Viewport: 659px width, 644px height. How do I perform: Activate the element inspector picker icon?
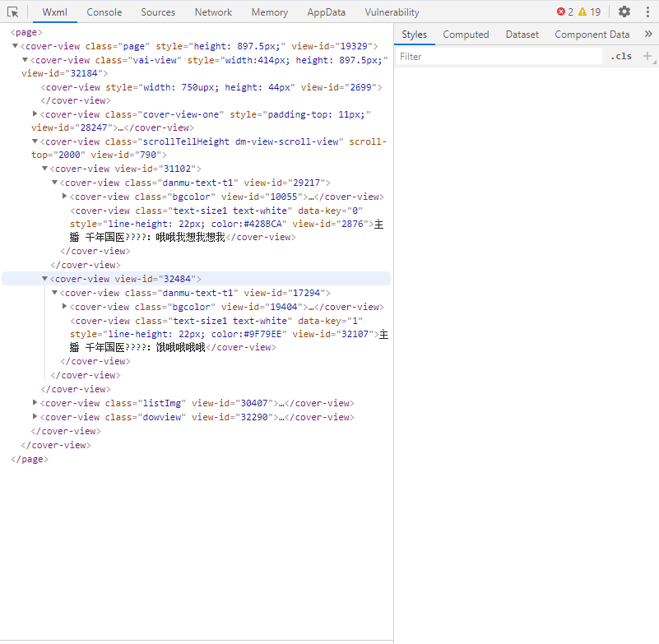point(12,12)
